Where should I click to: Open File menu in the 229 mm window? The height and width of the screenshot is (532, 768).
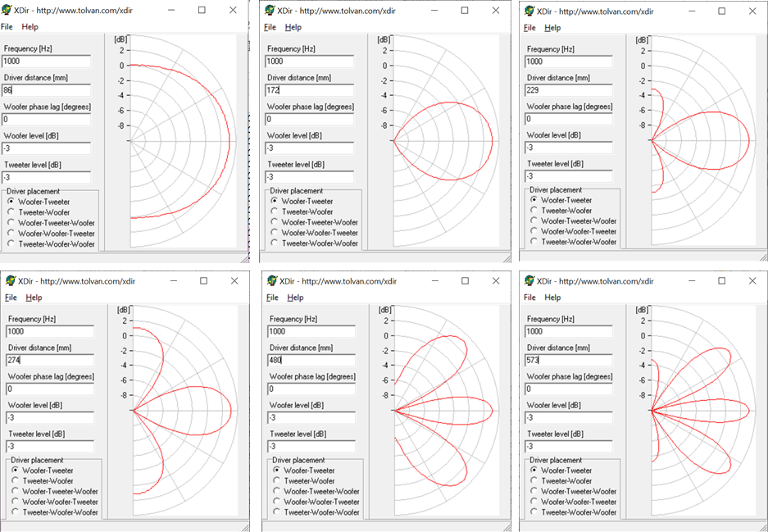(529, 28)
